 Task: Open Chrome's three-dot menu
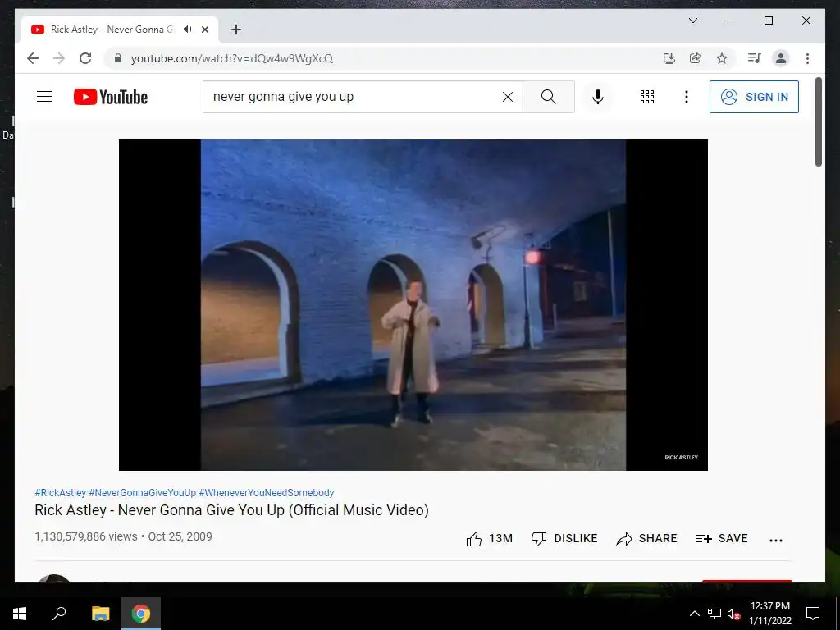807,58
